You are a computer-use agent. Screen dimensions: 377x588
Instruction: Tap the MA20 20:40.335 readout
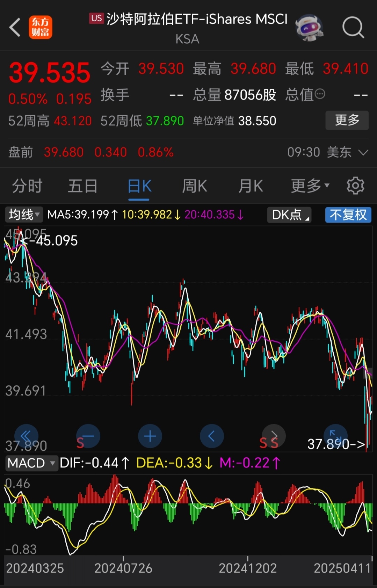pos(214,215)
